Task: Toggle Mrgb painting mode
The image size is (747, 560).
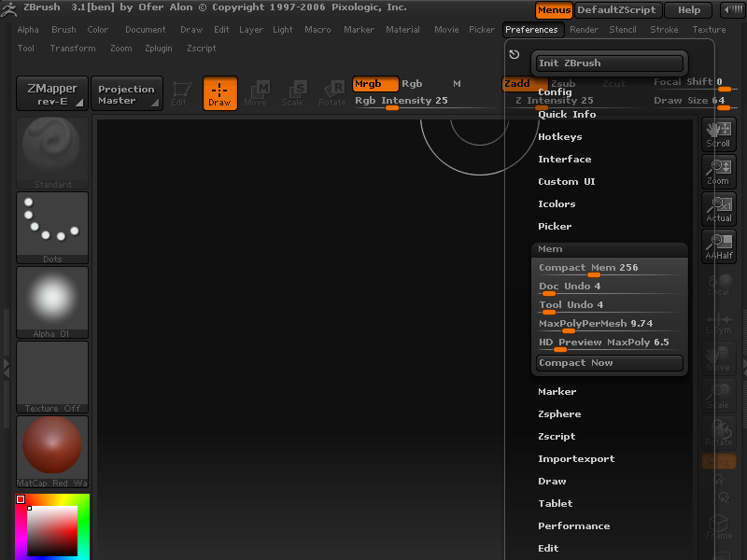Action: tap(375, 84)
